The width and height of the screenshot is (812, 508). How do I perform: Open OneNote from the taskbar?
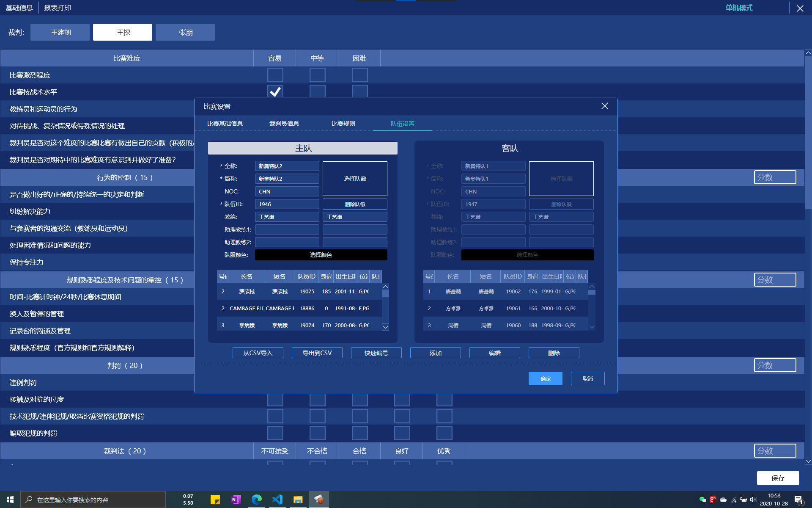(236, 500)
